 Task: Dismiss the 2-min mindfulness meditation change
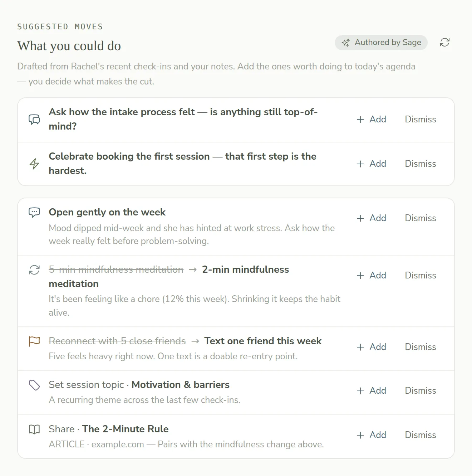pyautogui.click(x=420, y=275)
